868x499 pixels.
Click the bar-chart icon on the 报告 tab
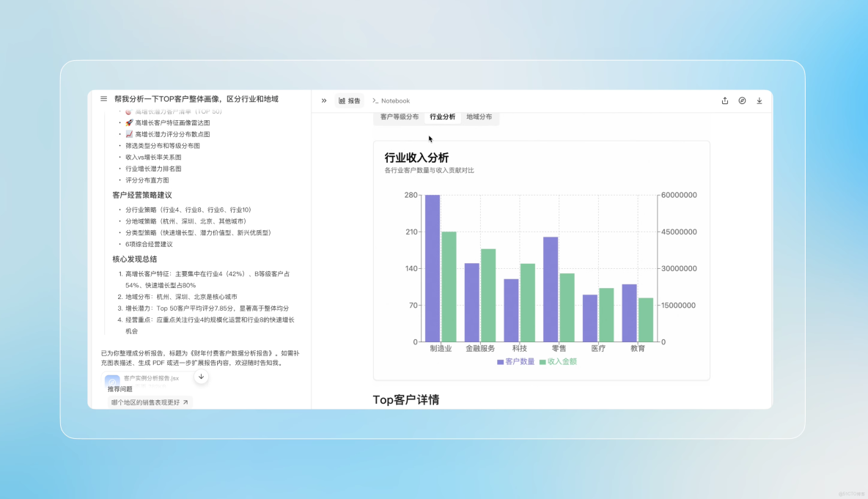[x=341, y=100]
